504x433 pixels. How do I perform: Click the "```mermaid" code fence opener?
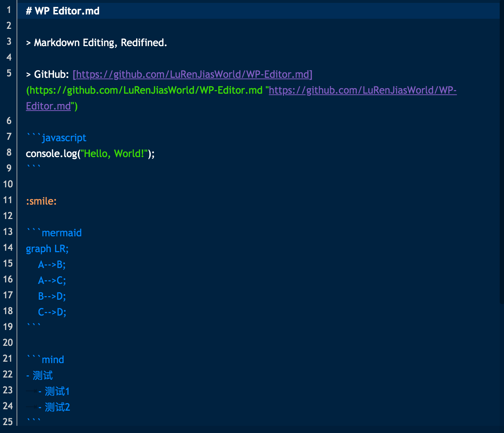[x=54, y=233]
